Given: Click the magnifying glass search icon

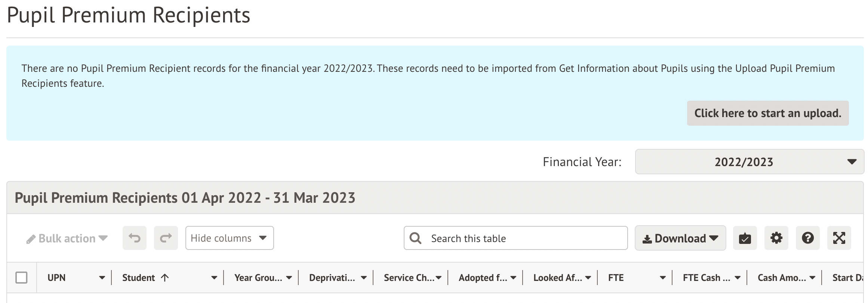Looking at the screenshot, I should pos(415,238).
